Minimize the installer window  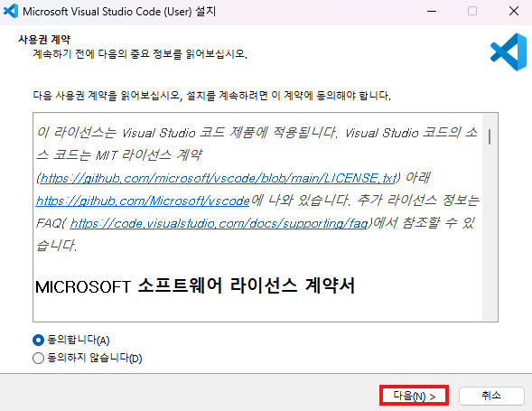click(x=432, y=11)
